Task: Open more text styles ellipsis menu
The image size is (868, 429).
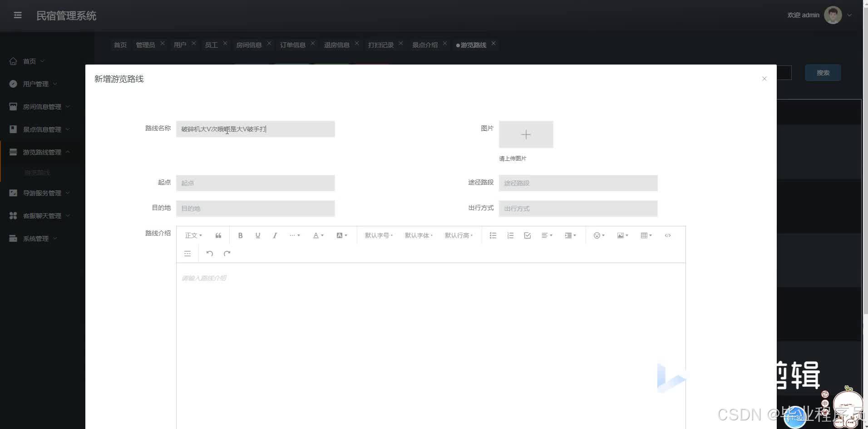Action: pos(295,235)
